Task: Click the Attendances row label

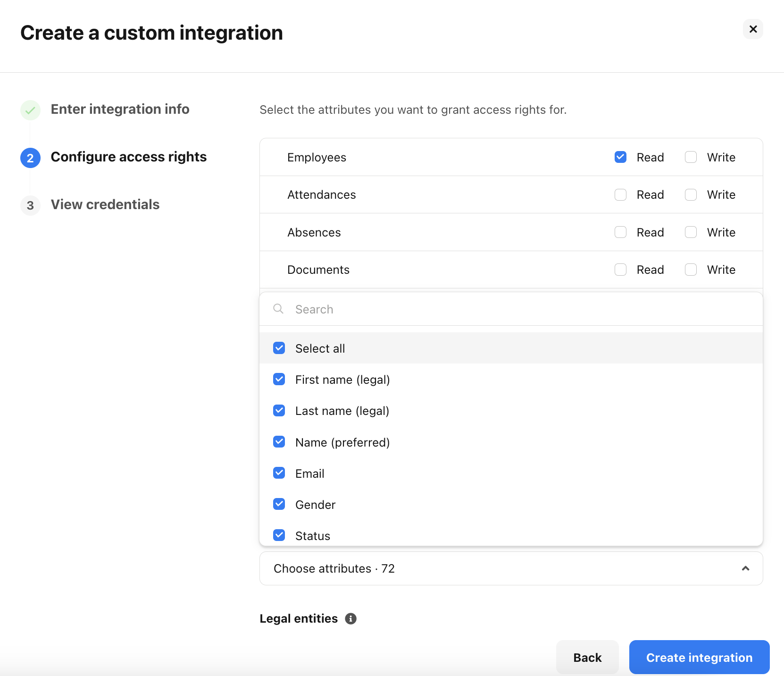Action: click(x=321, y=194)
